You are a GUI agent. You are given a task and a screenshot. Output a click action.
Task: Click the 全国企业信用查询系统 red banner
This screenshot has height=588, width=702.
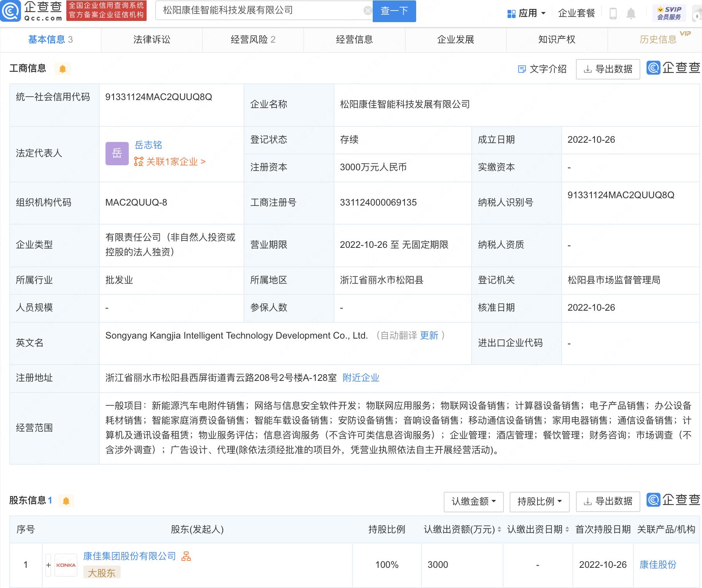pos(106,10)
